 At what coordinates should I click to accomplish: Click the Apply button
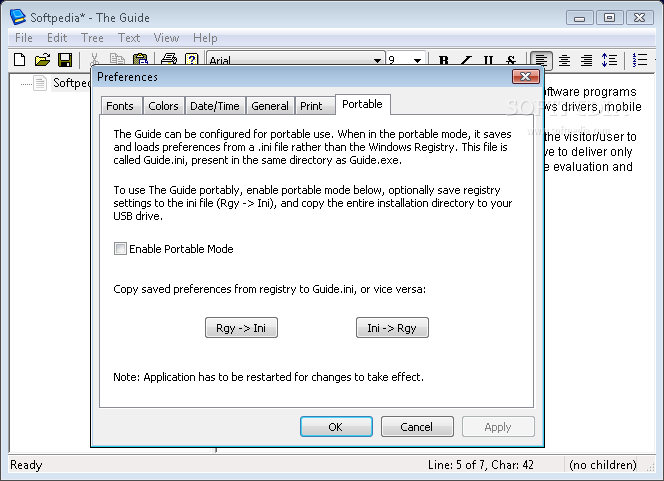point(498,426)
